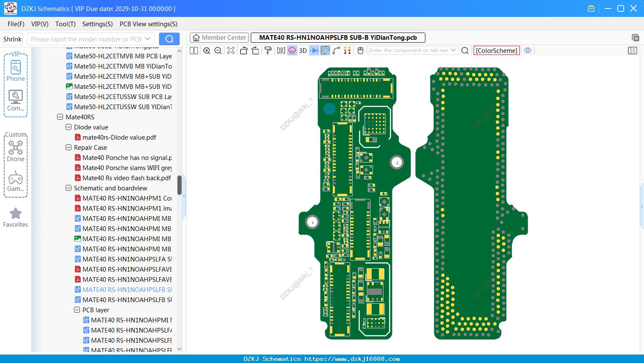Focus the model number search field
This screenshot has height=363, width=644.
[x=86, y=39]
